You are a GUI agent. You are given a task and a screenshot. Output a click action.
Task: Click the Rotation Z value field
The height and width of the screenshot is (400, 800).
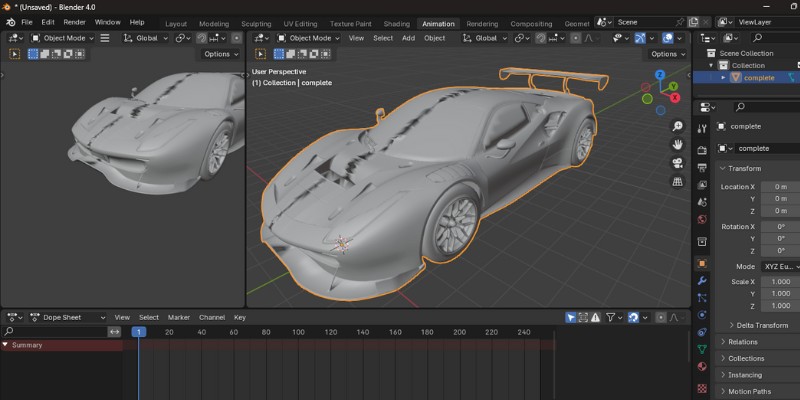781,251
